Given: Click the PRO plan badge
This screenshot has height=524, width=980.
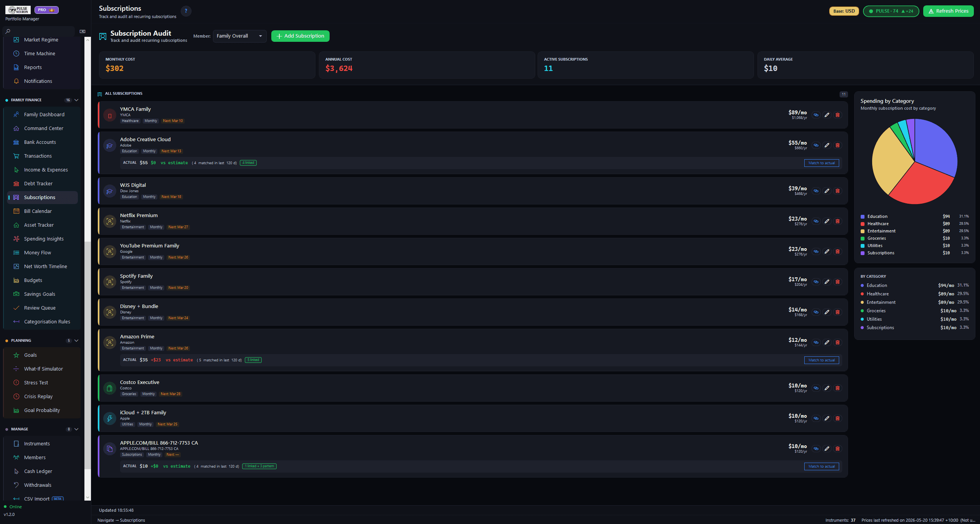Looking at the screenshot, I should [46, 10].
